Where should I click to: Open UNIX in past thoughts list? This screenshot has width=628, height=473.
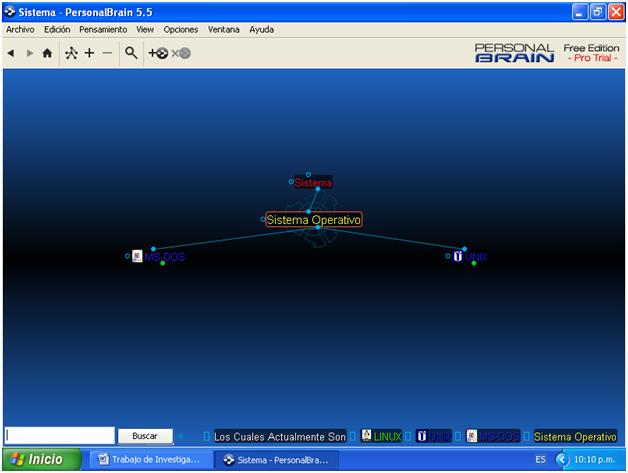tap(440, 437)
